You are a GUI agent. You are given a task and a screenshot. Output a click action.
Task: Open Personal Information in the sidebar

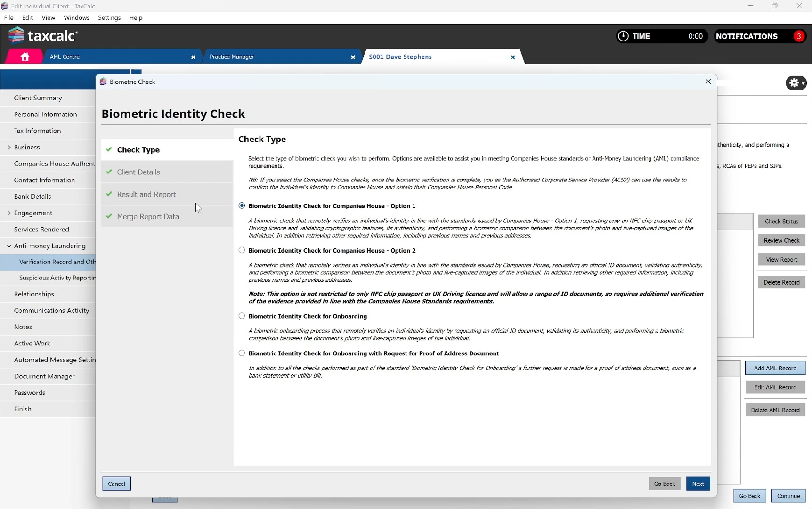click(x=48, y=115)
